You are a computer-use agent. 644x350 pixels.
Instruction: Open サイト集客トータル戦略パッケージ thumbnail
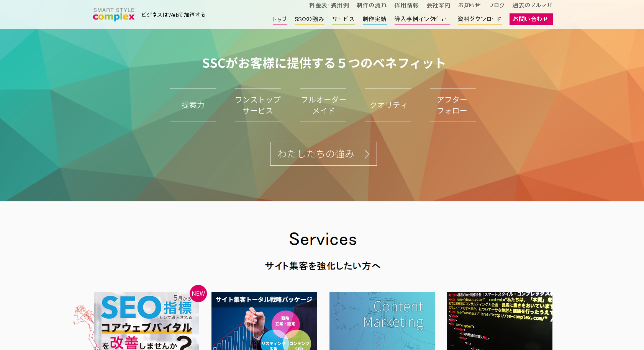(264, 321)
